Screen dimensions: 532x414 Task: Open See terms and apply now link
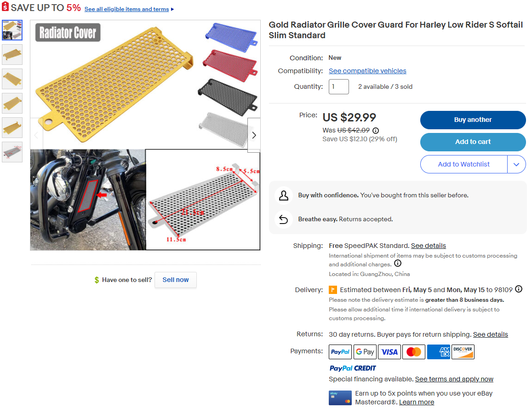[x=454, y=379]
